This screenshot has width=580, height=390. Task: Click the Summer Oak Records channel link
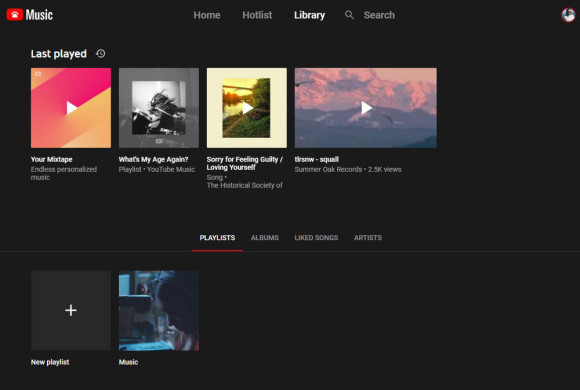point(328,169)
